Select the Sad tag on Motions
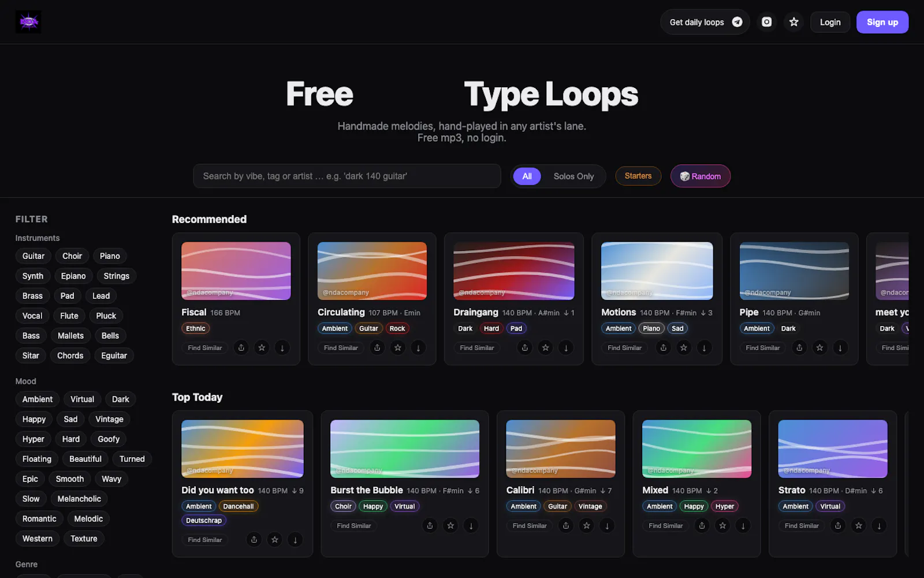Viewport: 924px width, 578px height. tap(677, 328)
